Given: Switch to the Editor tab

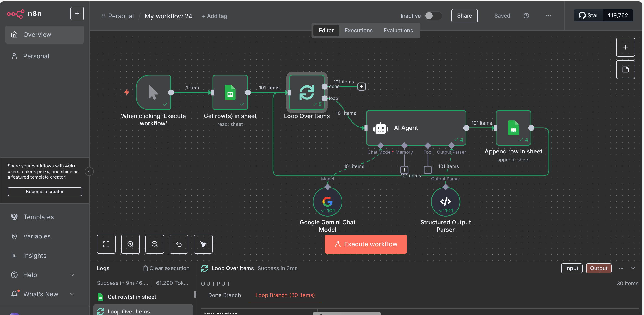Looking at the screenshot, I should tap(326, 30).
